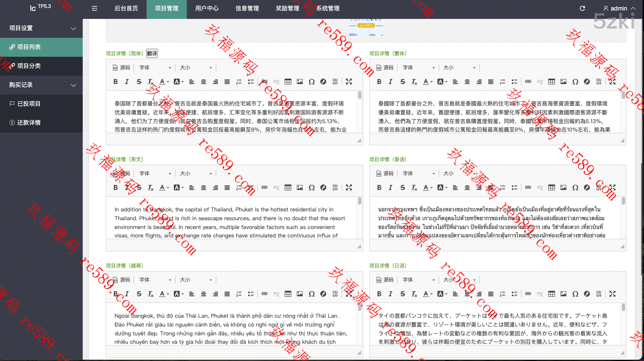
Task: Switch to the 用户中心 top tab
Action: coord(207,8)
